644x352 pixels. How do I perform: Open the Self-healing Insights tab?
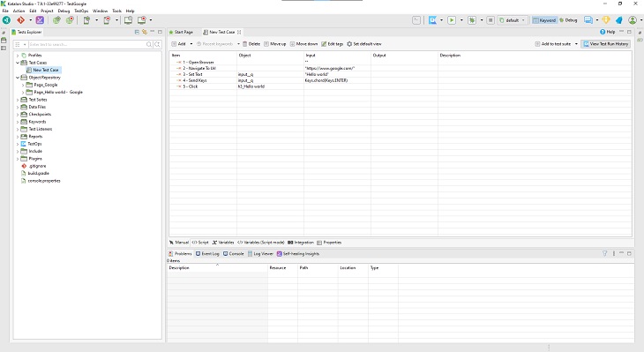(298, 254)
